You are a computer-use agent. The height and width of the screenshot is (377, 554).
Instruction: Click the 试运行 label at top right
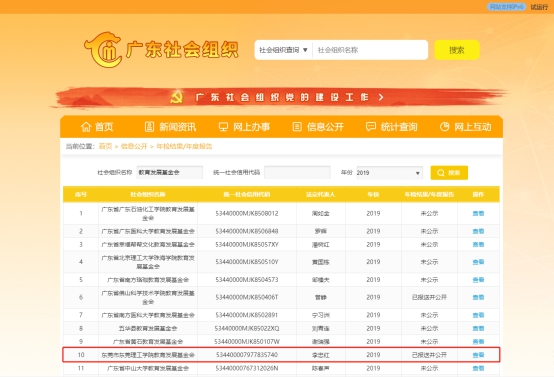[x=539, y=7]
